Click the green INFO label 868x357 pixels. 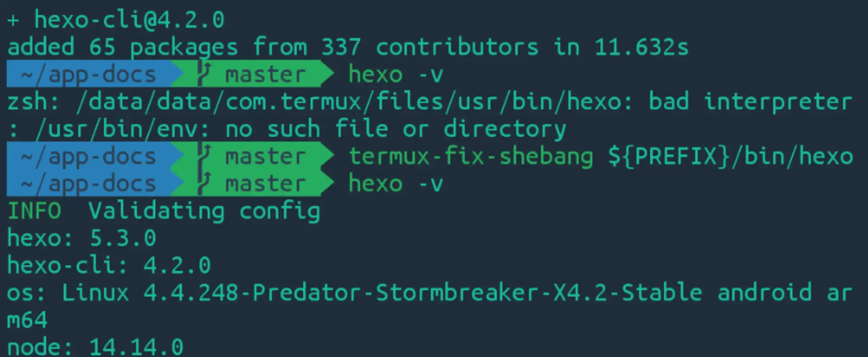[35, 211]
